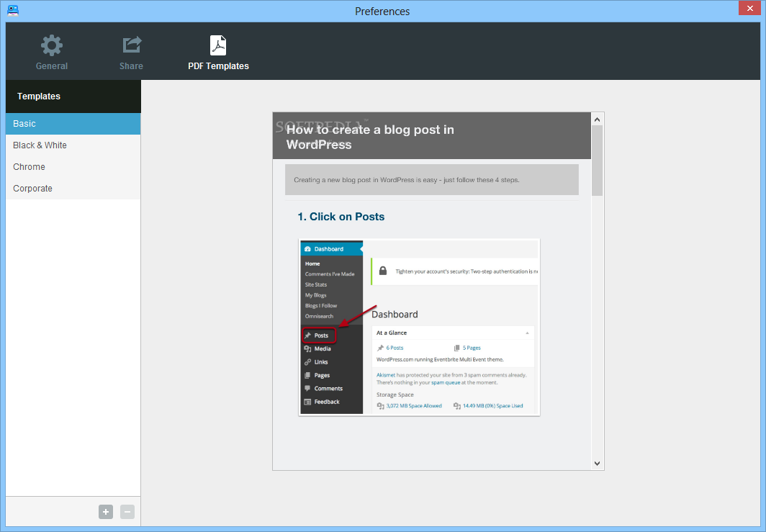
Task: Click the preview title 'How to create a blog post'
Action: 370,137
